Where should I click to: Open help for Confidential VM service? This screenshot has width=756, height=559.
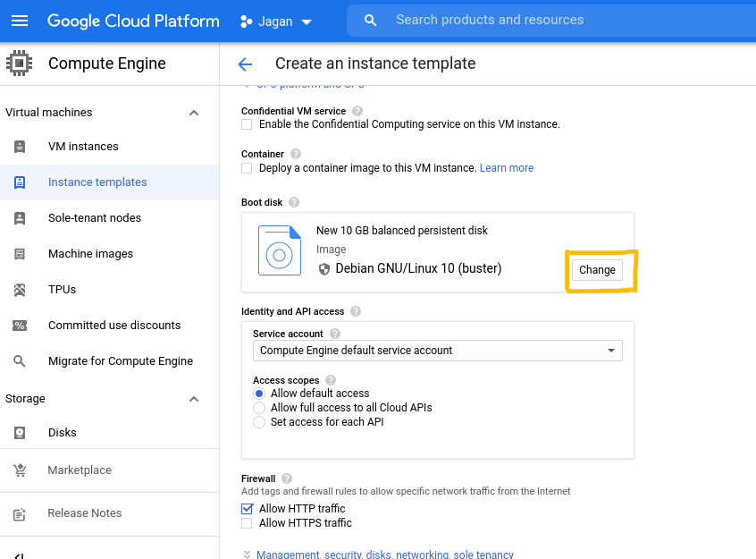pos(357,111)
